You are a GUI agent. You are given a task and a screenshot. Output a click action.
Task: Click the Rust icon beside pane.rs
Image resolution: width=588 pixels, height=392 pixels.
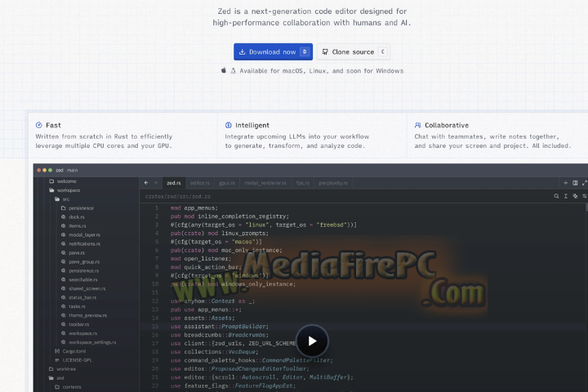(x=64, y=253)
